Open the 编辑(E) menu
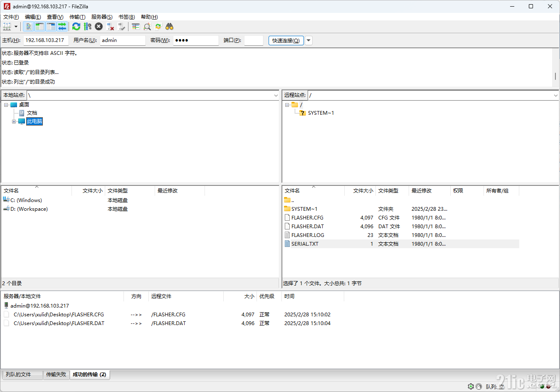Image resolution: width=560 pixels, height=392 pixels. [x=33, y=17]
